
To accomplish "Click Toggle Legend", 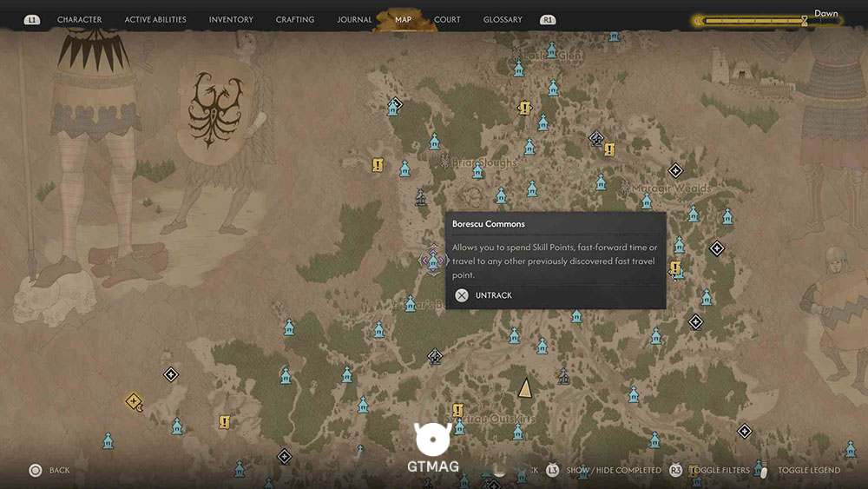I will point(809,470).
